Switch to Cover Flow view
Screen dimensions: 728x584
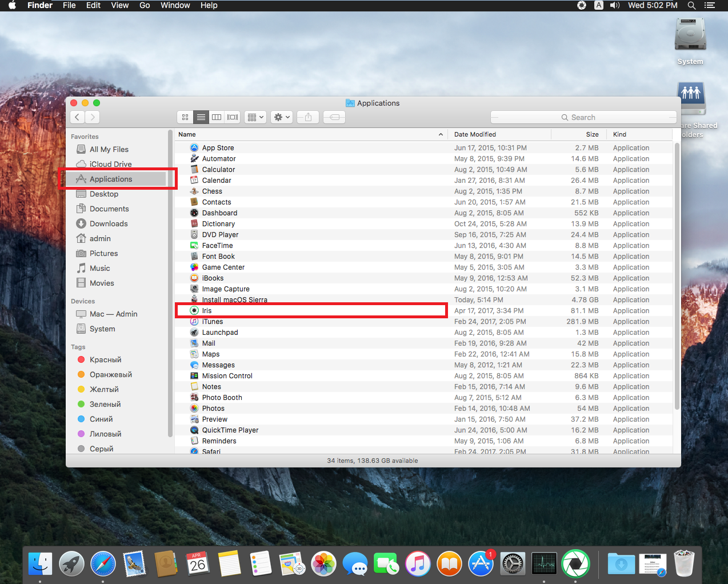pos(233,117)
